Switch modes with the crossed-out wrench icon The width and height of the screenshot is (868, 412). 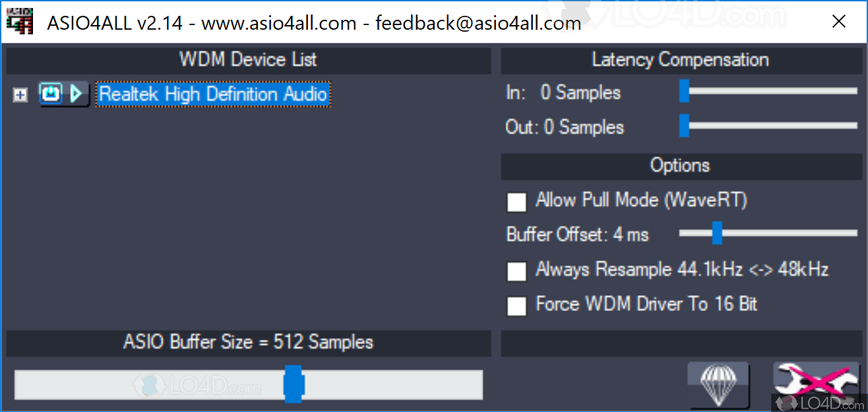(817, 384)
